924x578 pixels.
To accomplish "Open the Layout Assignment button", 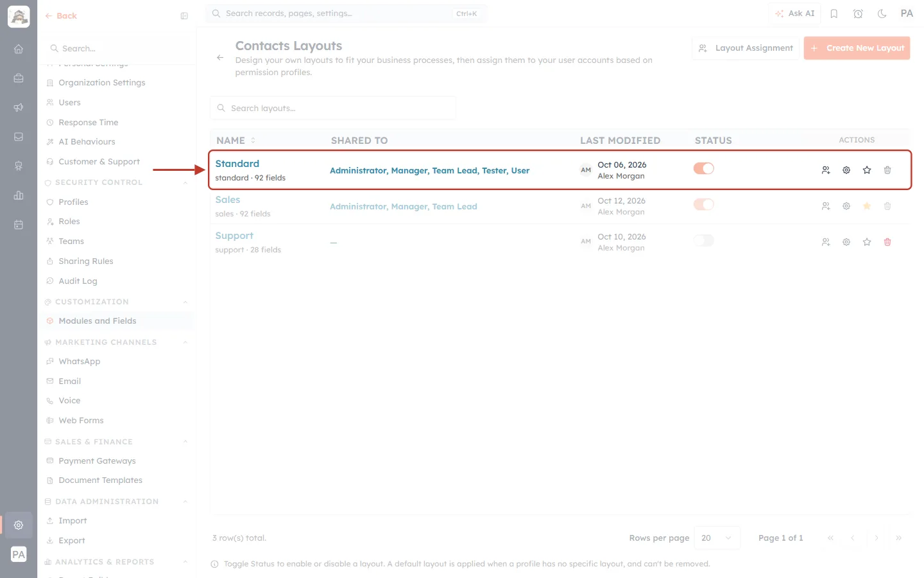I will point(746,48).
